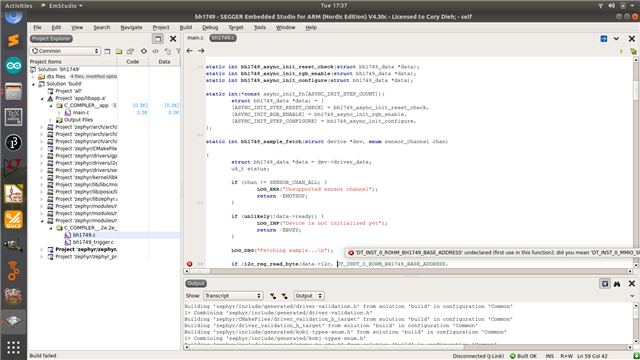Screen dimensions: 640x360
Task: Click the Project Explorer dock window icon
Action: 158,39
